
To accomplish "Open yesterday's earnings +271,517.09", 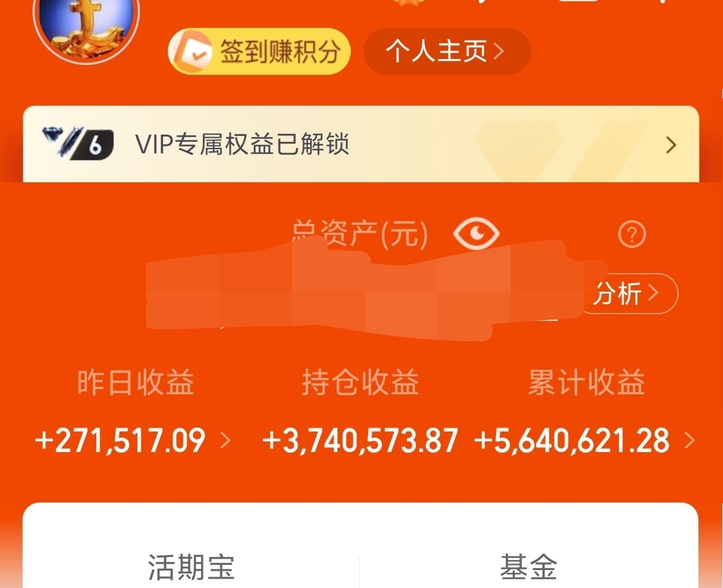I will tap(120, 440).
